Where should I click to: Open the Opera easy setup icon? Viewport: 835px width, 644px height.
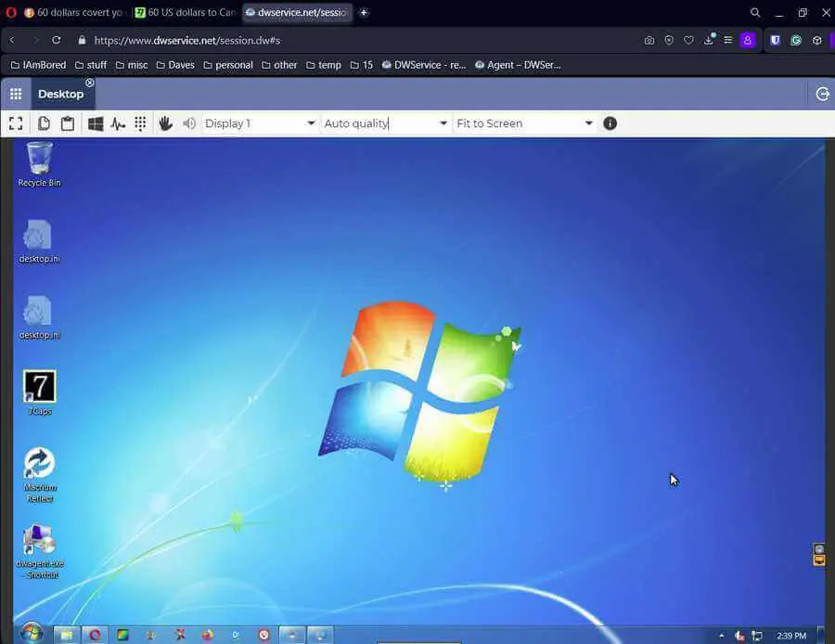pyautogui.click(x=728, y=41)
